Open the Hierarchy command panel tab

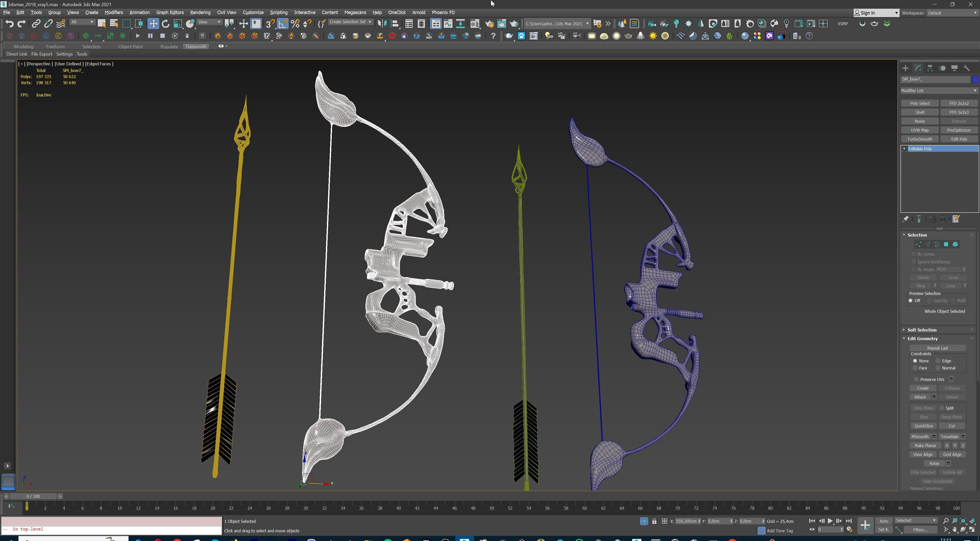pos(930,68)
